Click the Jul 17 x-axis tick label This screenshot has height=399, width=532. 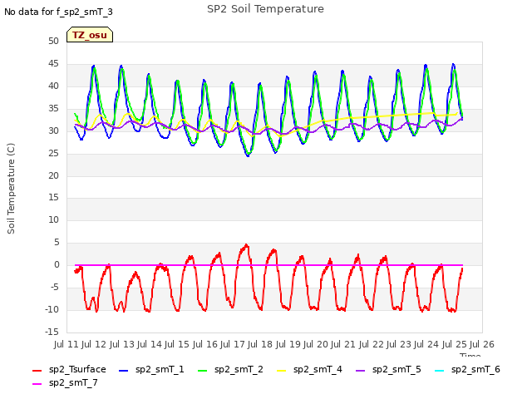click(233, 344)
